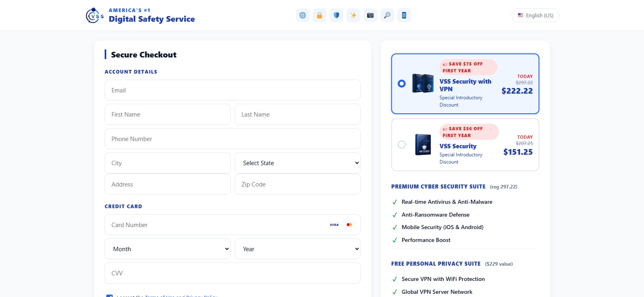Click the Mobile Security (iOS & Android) text

click(x=443, y=227)
